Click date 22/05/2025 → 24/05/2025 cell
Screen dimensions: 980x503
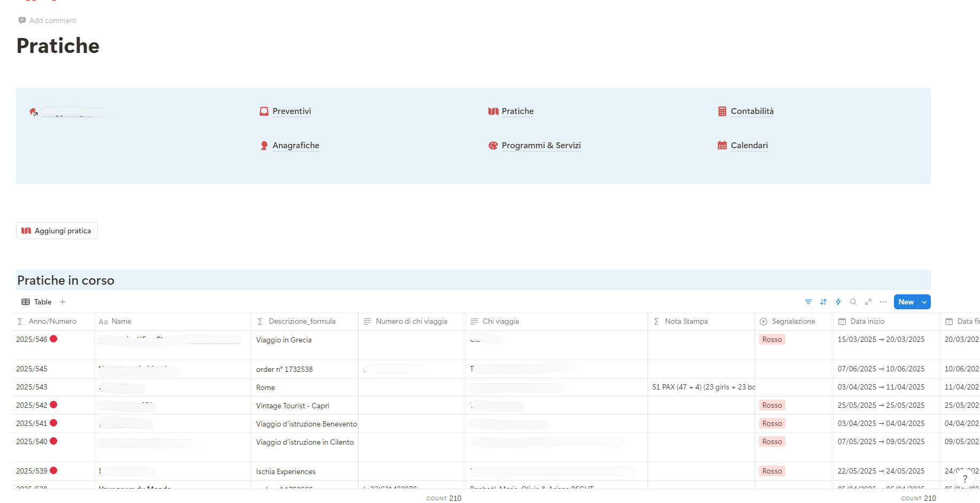[886, 471]
